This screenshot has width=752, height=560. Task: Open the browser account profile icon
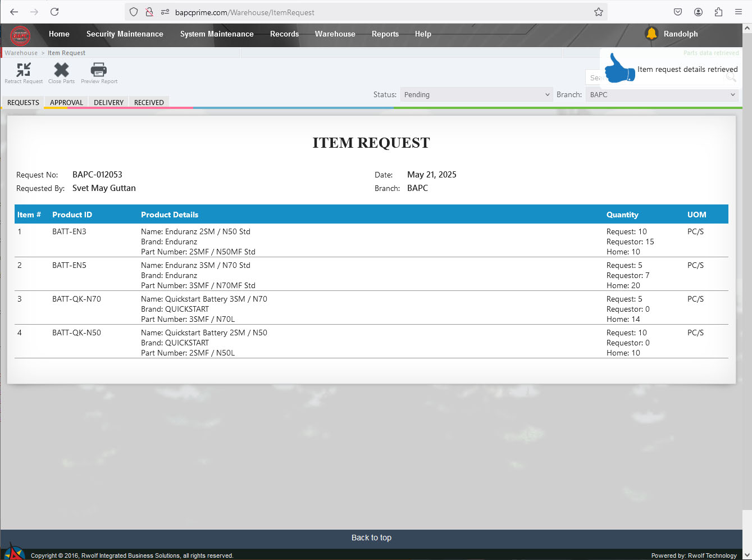point(698,12)
